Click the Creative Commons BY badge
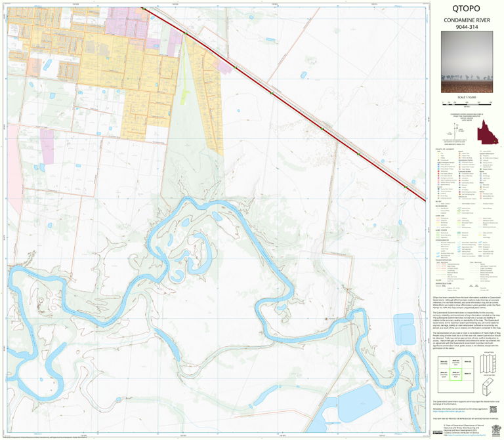Viewport: 504px width, 440px height. [x=438, y=433]
